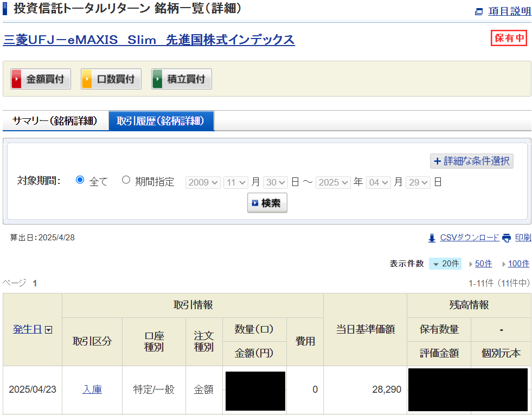Screen dimensions: 532x415
Task: Select the 期間指定 radio button
Action: [126, 180]
